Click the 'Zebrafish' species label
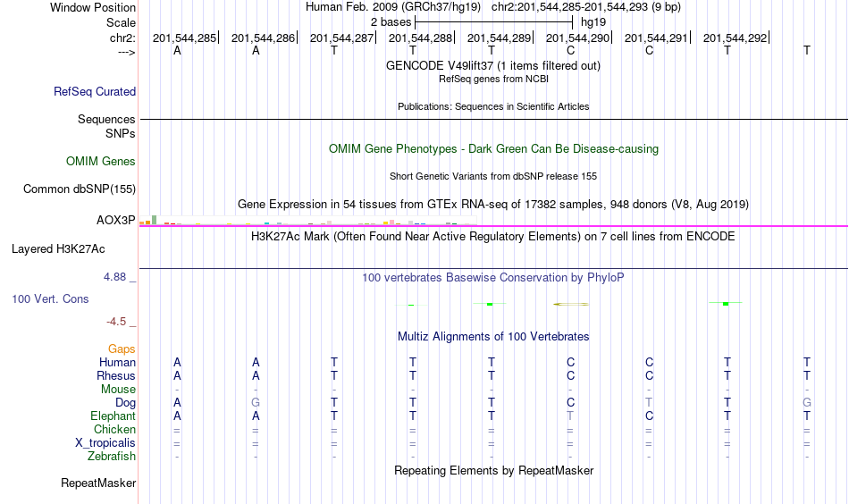The height and width of the screenshot is (504, 849). [112, 456]
